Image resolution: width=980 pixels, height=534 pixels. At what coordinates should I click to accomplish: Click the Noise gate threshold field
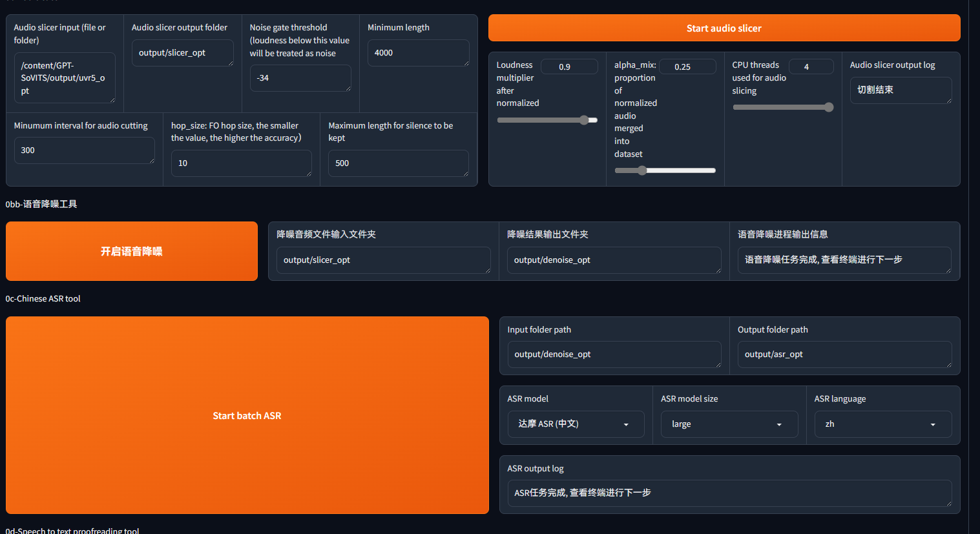[x=300, y=78]
